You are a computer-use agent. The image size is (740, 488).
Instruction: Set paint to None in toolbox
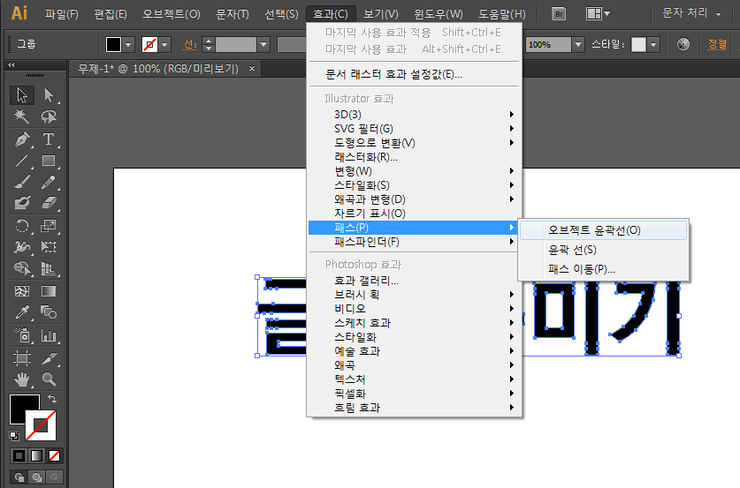[55, 456]
